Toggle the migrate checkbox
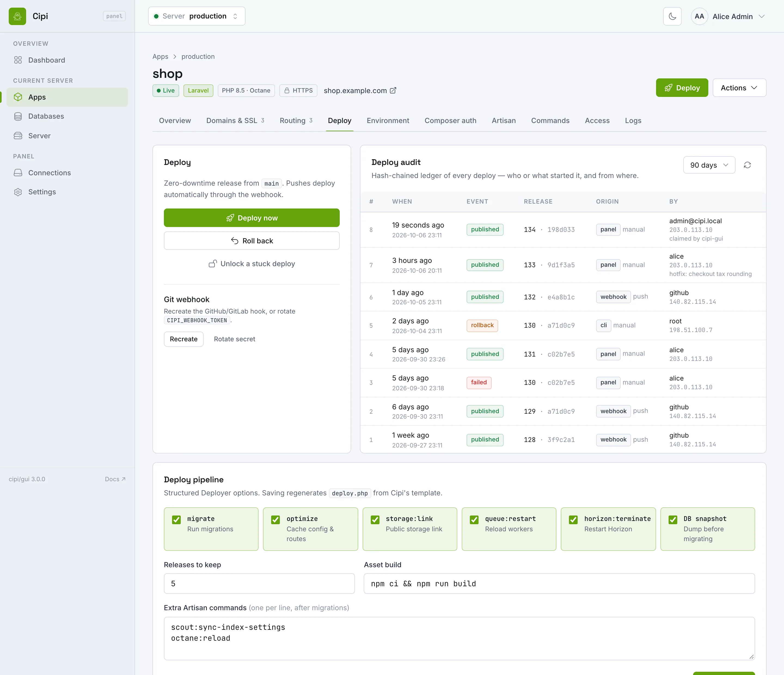Viewport: 784px width, 675px height. point(176,520)
